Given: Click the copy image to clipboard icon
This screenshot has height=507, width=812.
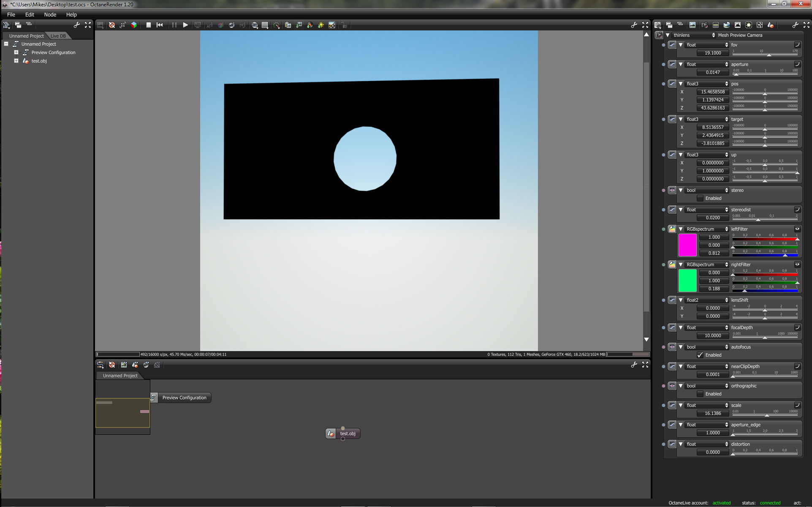Looking at the screenshot, I should [288, 25].
